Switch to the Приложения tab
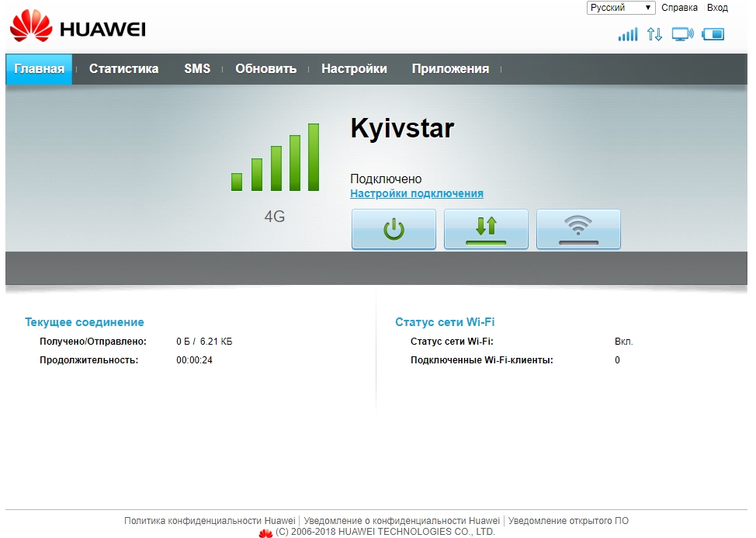 pos(450,69)
